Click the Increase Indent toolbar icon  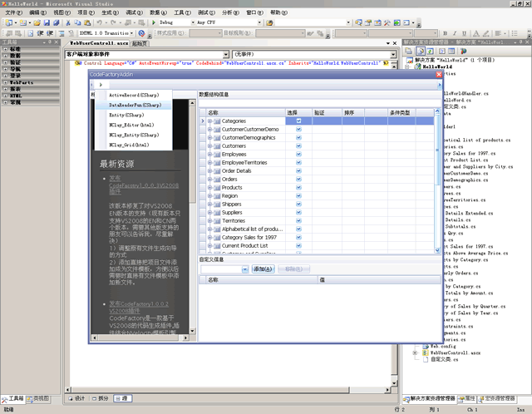tap(50, 33)
